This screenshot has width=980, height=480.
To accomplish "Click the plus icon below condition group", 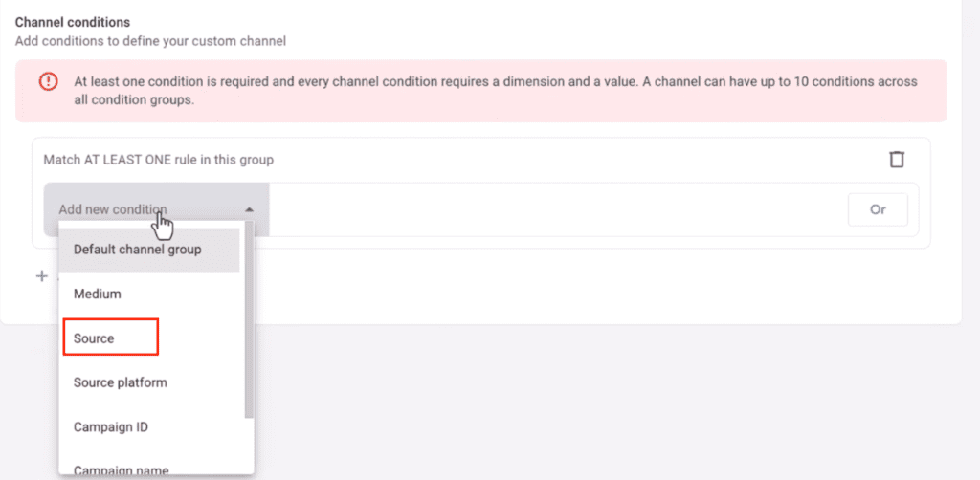I will pyautogui.click(x=41, y=276).
